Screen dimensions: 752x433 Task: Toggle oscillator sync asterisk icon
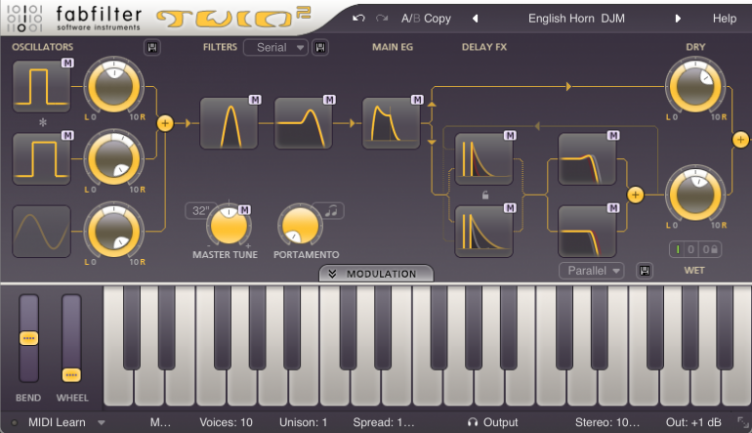coord(43,122)
